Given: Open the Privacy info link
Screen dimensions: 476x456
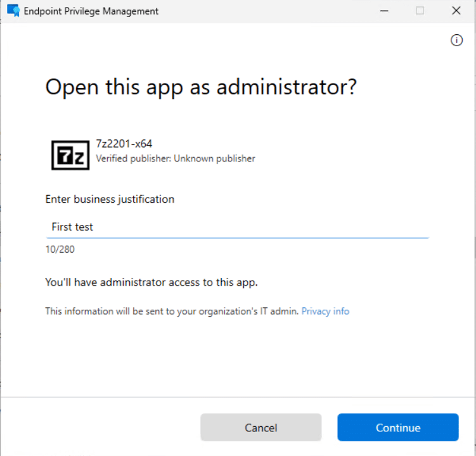Looking at the screenshot, I should coord(325,311).
